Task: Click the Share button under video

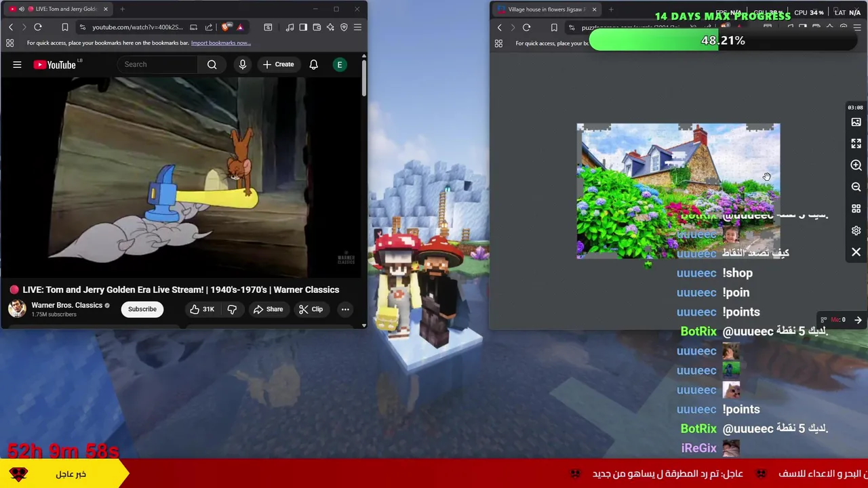Action: point(268,309)
